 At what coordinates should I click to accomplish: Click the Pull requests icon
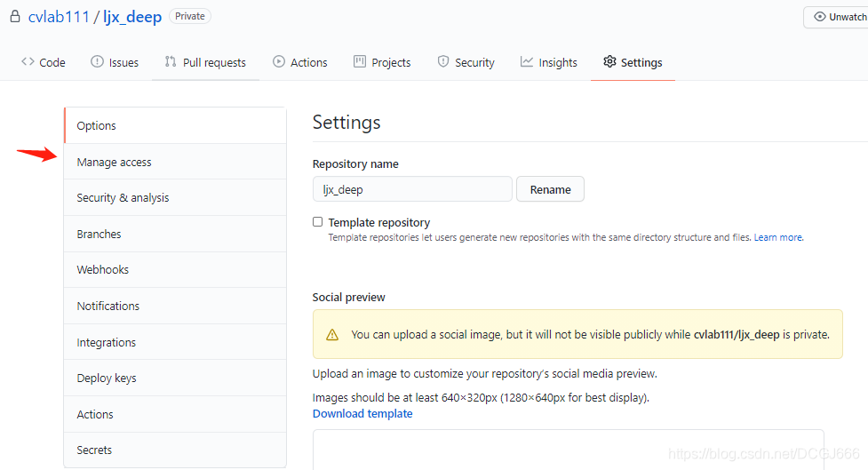[x=171, y=62]
